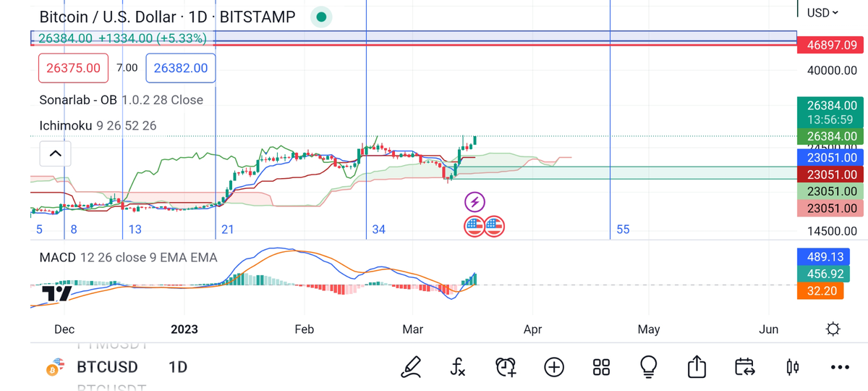
Task: Tap the circled plus icon in the bottom toolbar
Action: pyautogui.click(x=554, y=367)
